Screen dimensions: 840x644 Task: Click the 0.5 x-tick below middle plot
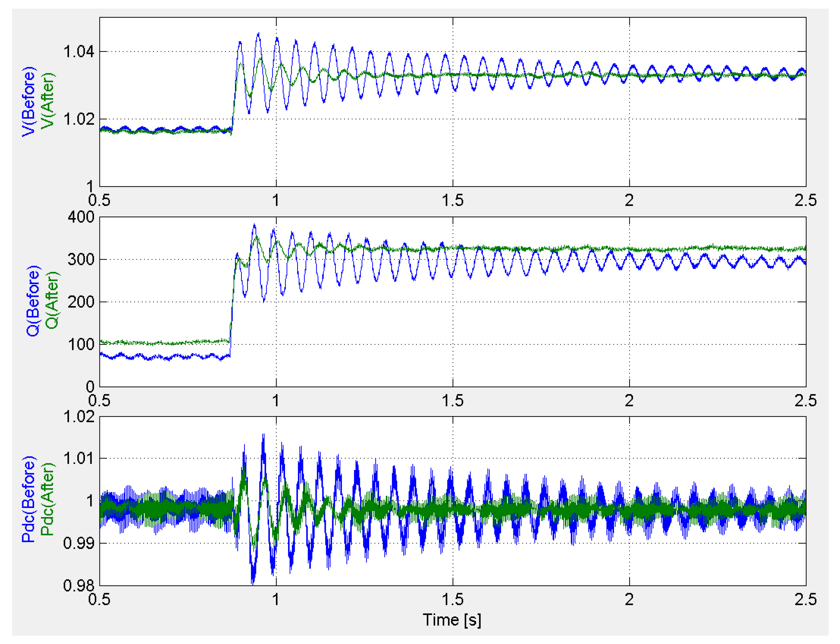[x=99, y=401]
